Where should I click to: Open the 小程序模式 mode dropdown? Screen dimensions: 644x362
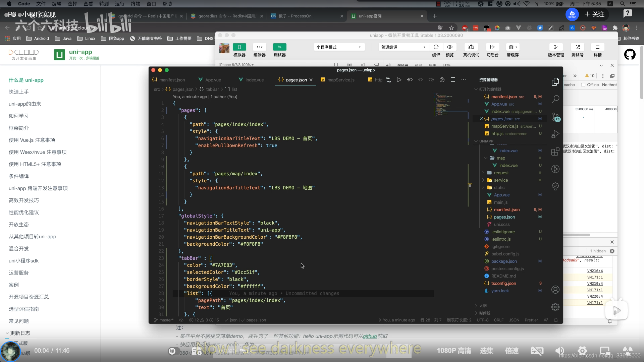338,47
